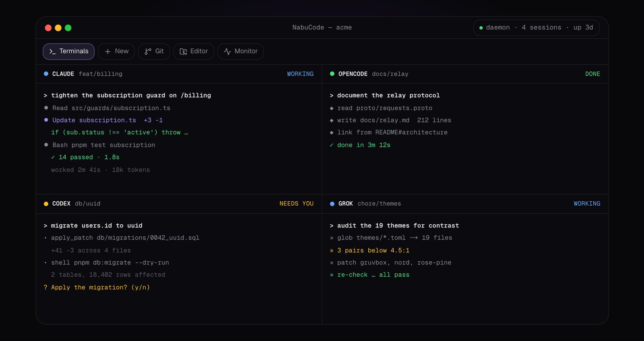
Task: Click the green maximize window button
Action: pyautogui.click(x=68, y=28)
